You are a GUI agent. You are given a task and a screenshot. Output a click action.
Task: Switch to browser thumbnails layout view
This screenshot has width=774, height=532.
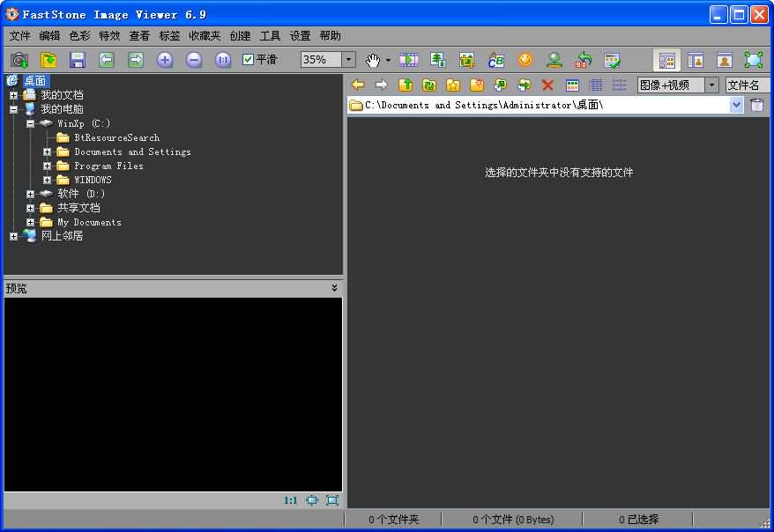click(x=666, y=60)
